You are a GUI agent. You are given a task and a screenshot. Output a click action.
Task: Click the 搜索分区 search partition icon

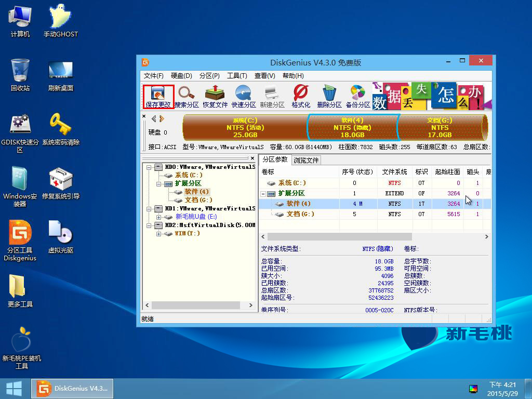tap(187, 97)
